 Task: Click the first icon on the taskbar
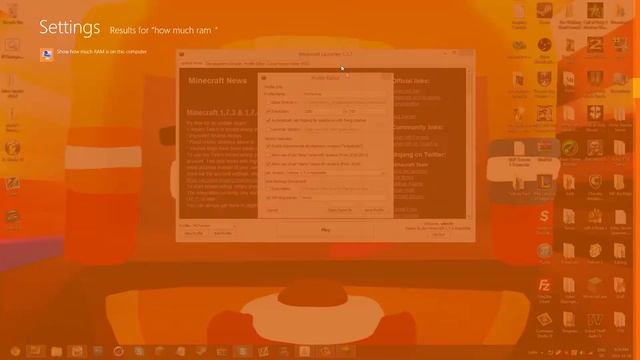(x=15, y=351)
